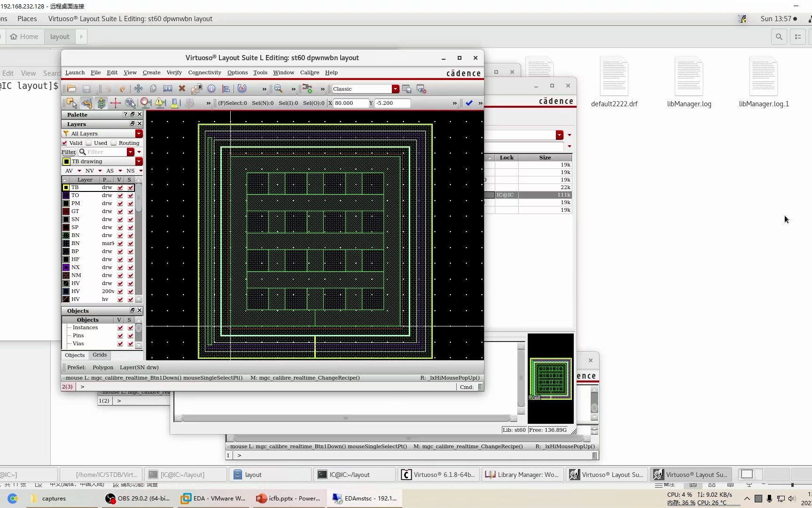Click the layout preview thumbnail in Library Manager
The width and height of the screenshot is (812, 508).
pos(551,379)
